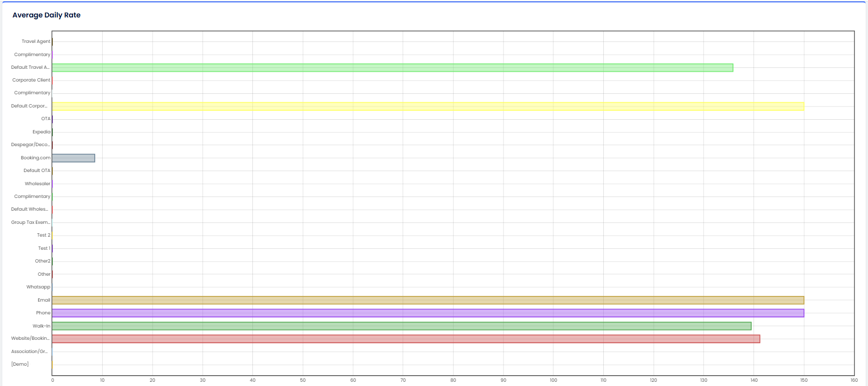Screen dimensions: 868x386
Task: Select the "Default Corpor..." axis label
Action: click(29, 106)
